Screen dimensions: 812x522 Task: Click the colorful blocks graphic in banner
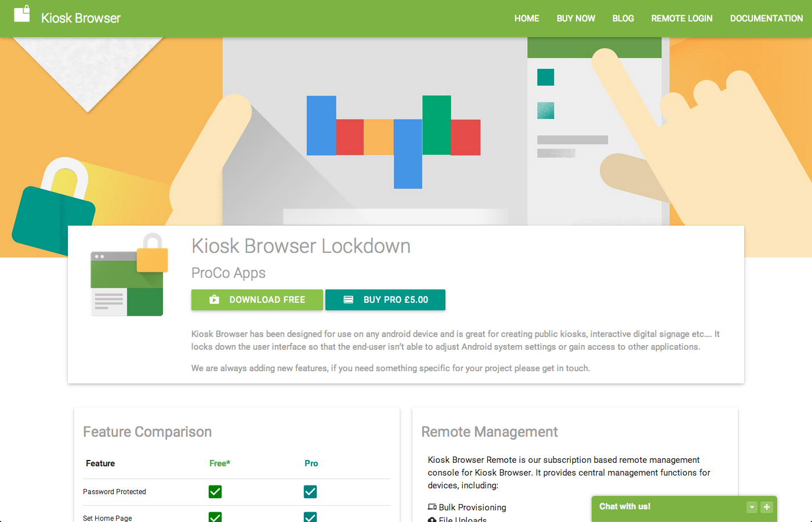point(393,138)
